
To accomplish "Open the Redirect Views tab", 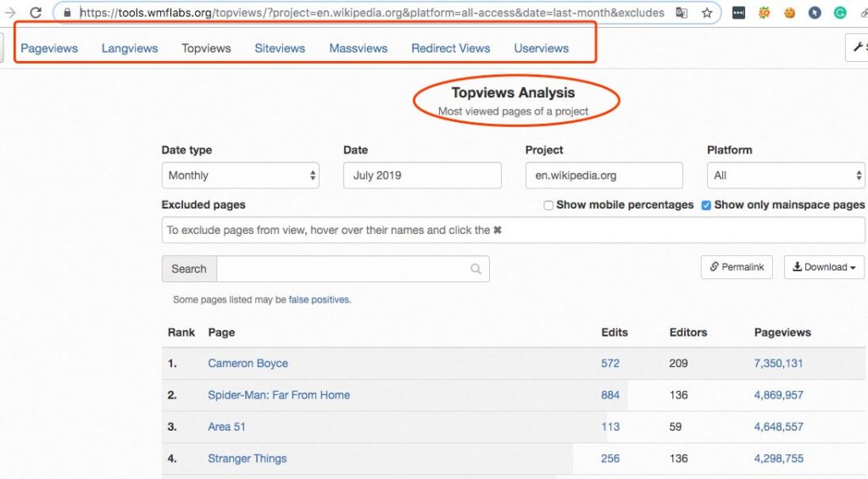I will click(450, 48).
